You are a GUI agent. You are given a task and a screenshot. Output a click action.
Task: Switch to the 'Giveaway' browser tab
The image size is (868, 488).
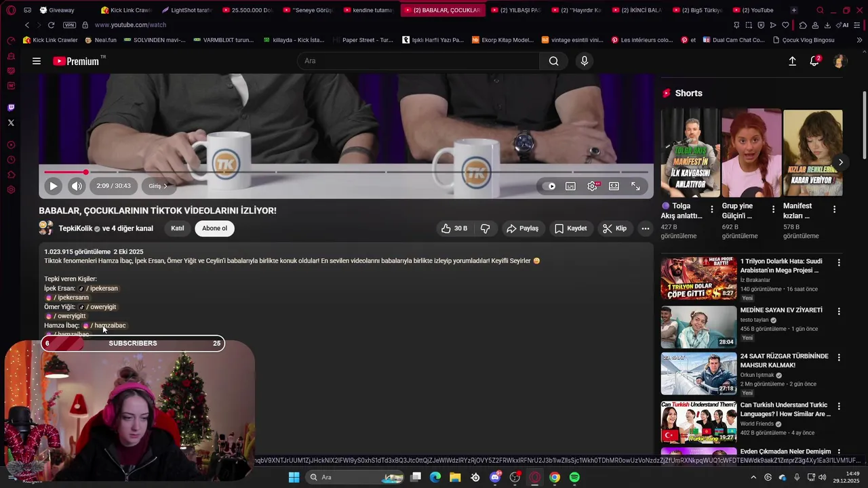click(61, 10)
